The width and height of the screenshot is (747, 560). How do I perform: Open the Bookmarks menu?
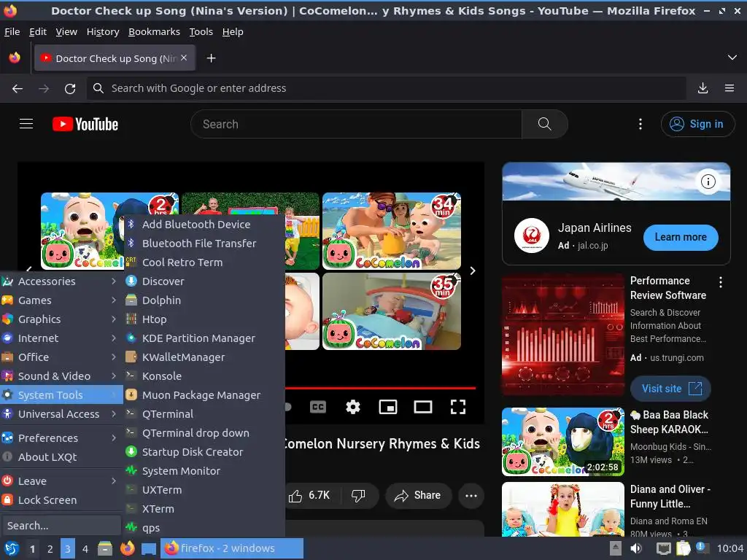click(155, 32)
